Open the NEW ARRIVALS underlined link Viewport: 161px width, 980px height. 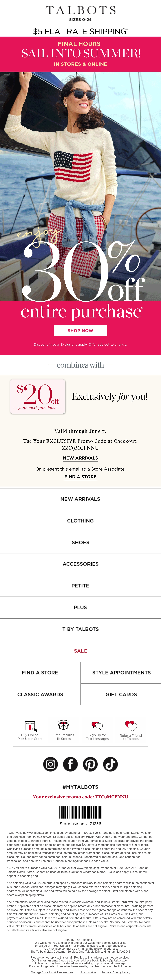pyautogui.click(x=80, y=458)
